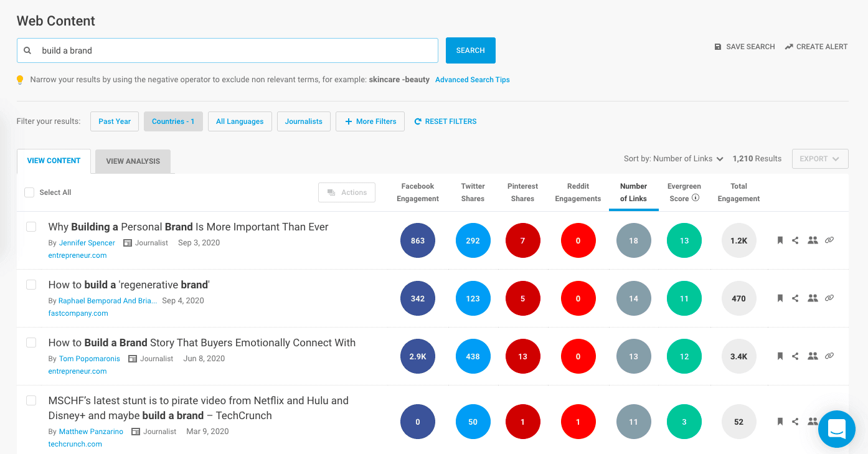868x454 pixels.
Task: View sharers of 'regenerative brand' article
Action: [x=813, y=298]
